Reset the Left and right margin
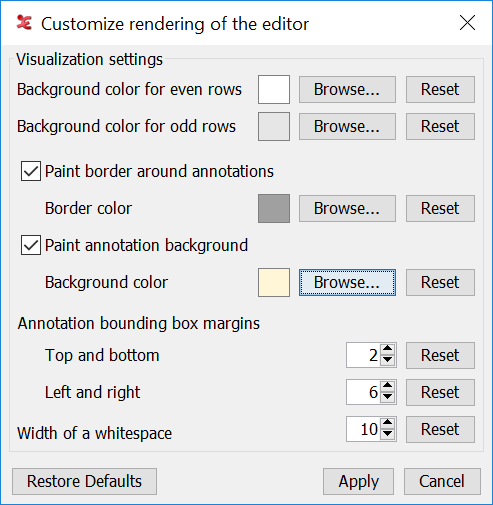493x505 pixels. [440, 392]
